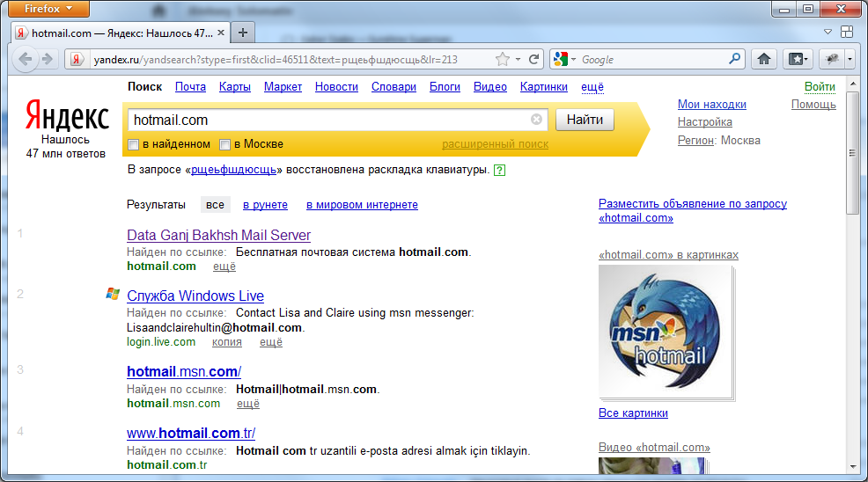Open Мои находки link
Image resolution: width=868 pixels, height=482 pixels.
pyautogui.click(x=712, y=105)
